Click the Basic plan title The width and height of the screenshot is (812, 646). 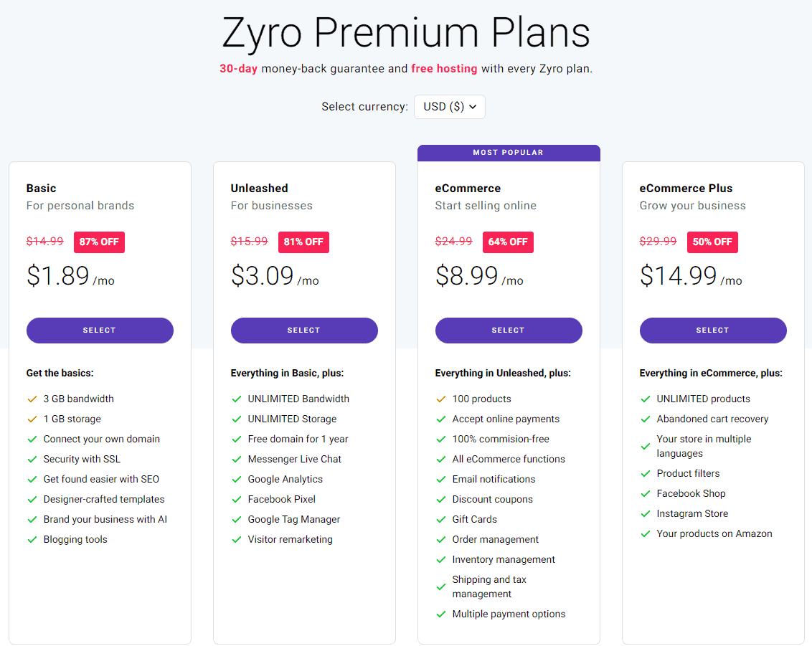[x=42, y=189]
